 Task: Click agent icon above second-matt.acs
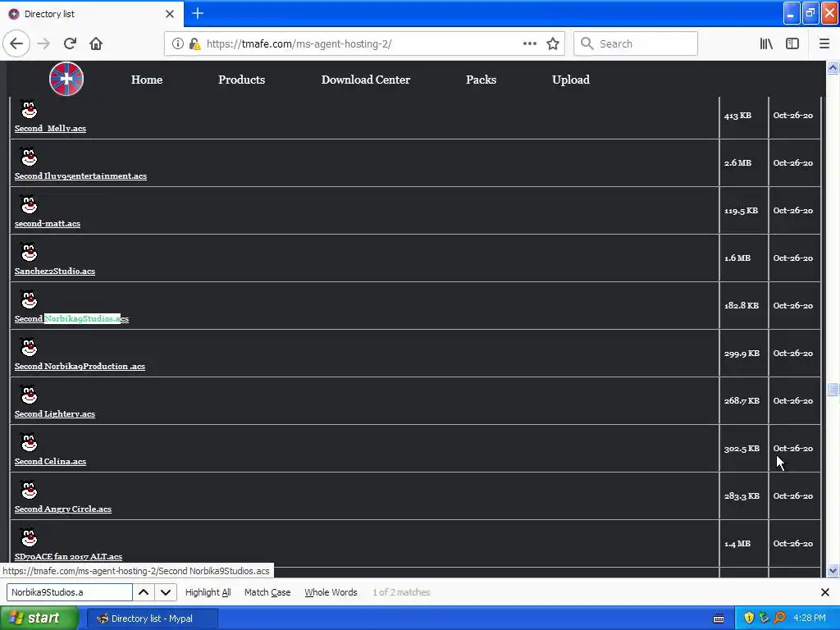tap(29, 204)
